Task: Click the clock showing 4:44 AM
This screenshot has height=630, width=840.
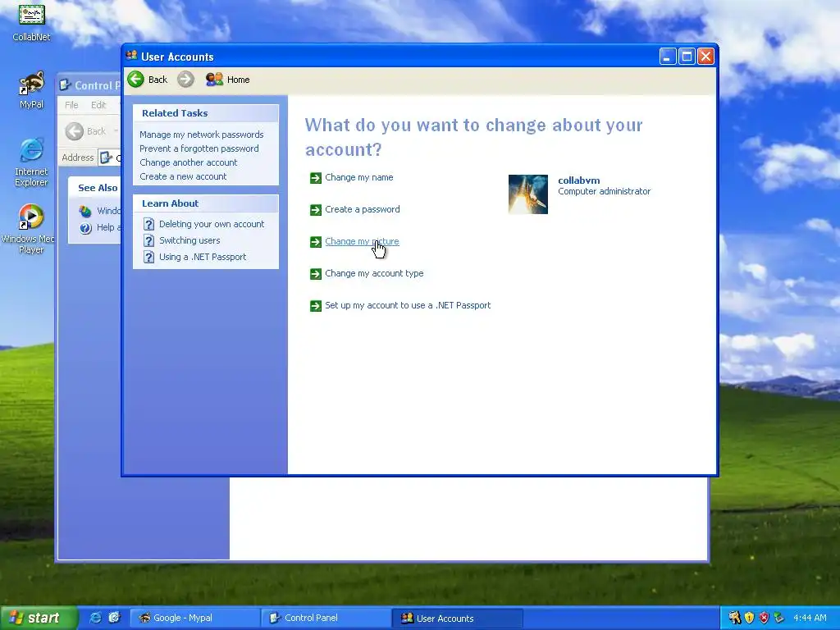Action: [x=810, y=618]
